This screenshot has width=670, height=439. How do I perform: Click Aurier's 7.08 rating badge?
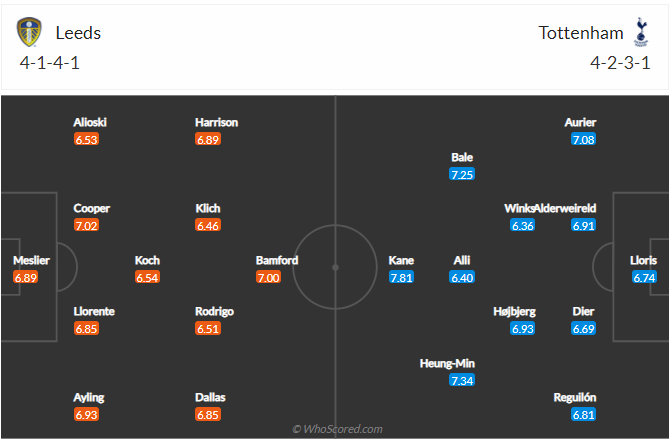click(x=583, y=140)
